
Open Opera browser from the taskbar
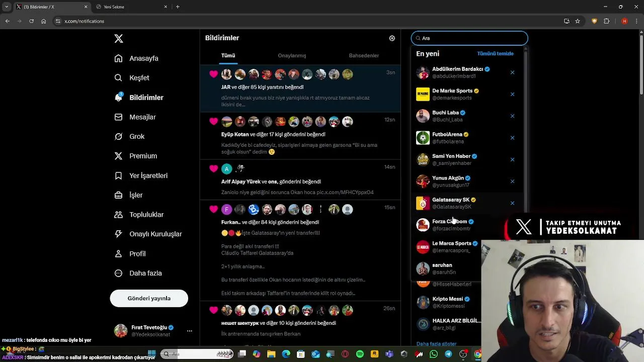pyautogui.click(x=345, y=354)
